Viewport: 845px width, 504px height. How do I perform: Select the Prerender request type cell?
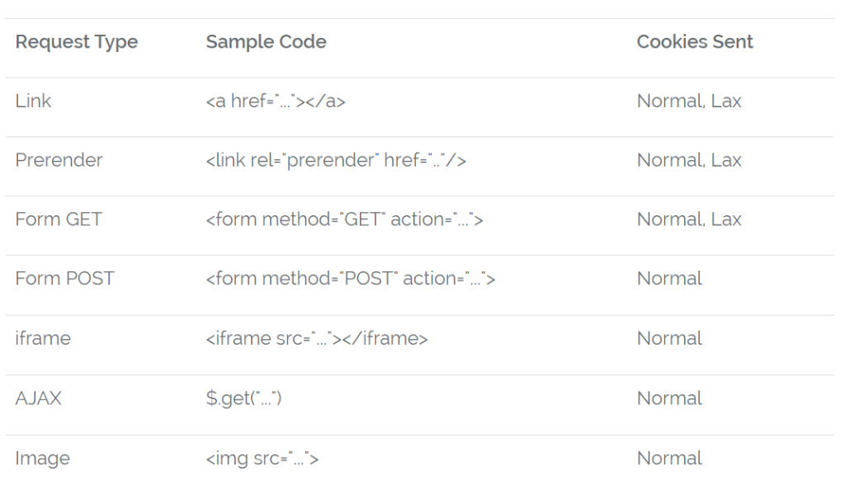tap(59, 160)
